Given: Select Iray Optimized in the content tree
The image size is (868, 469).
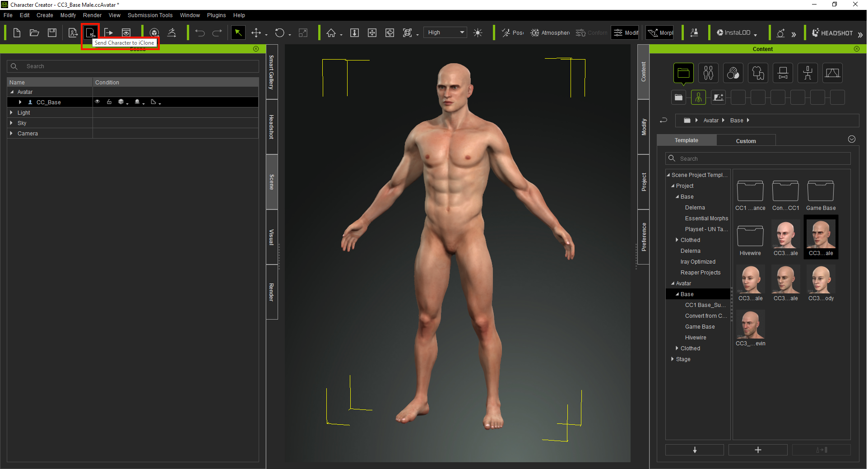Looking at the screenshot, I should (x=698, y=262).
